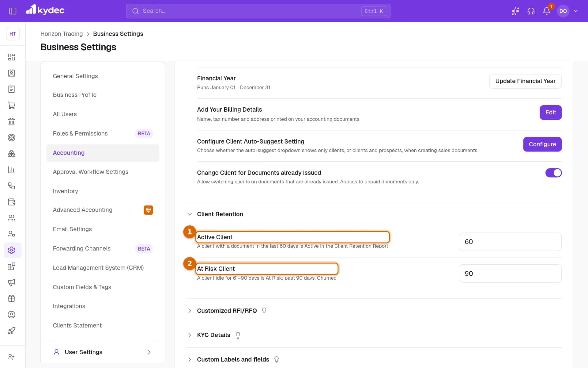
Task: Expand the KYC Details section
Action: [190, 335]
